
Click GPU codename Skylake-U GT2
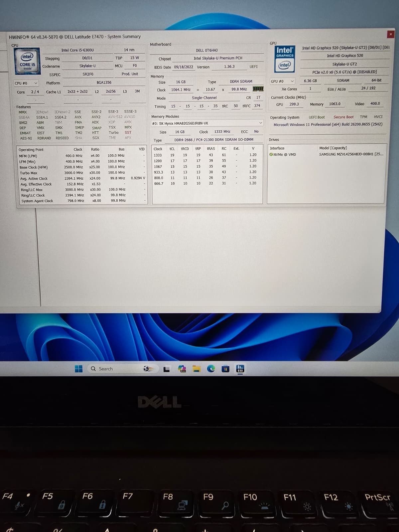pyautogui.click(x=344, y=64)
